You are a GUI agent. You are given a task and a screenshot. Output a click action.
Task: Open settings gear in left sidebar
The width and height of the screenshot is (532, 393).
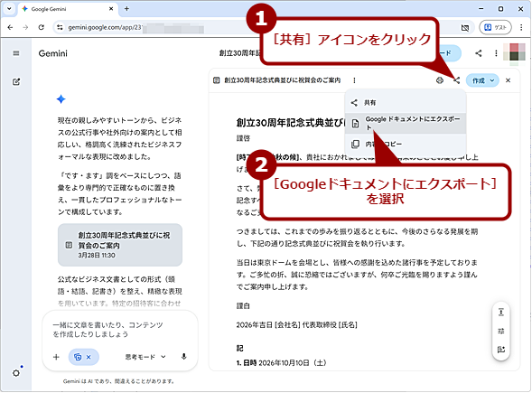click(x=16, y=373)
